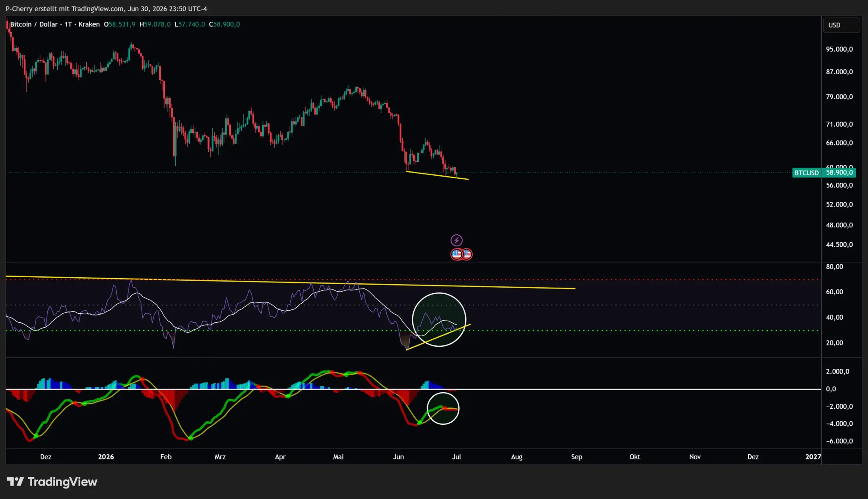Image resolution: width=868 pixels, height=499 pixels.
Task: Click the Nov label on time axis
Action: pos(695,457)
